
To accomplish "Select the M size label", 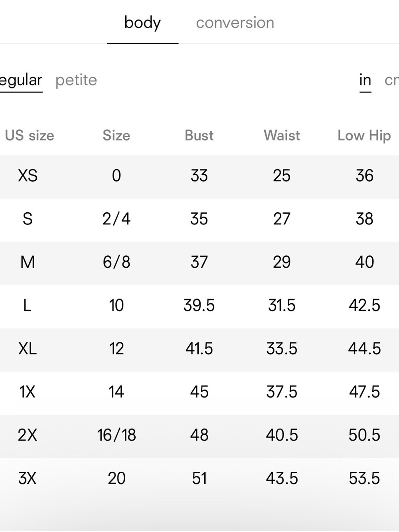I will coord(28,262).
